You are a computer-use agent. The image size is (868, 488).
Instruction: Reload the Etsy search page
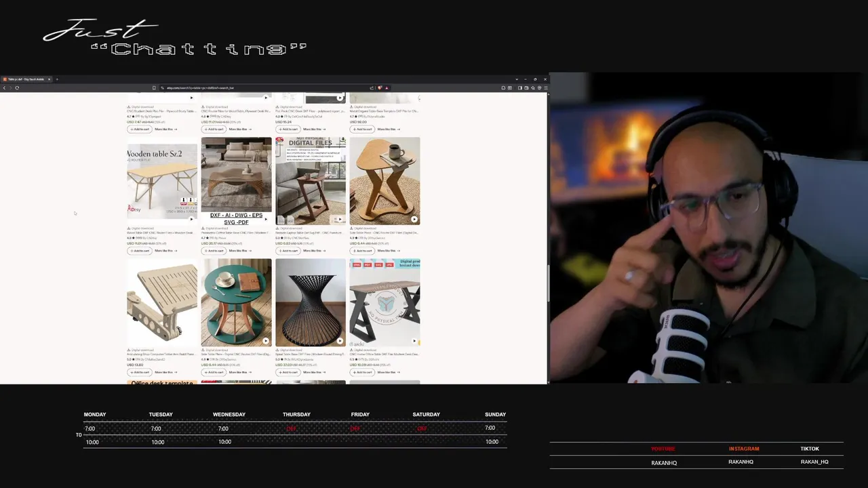[17, 87]
